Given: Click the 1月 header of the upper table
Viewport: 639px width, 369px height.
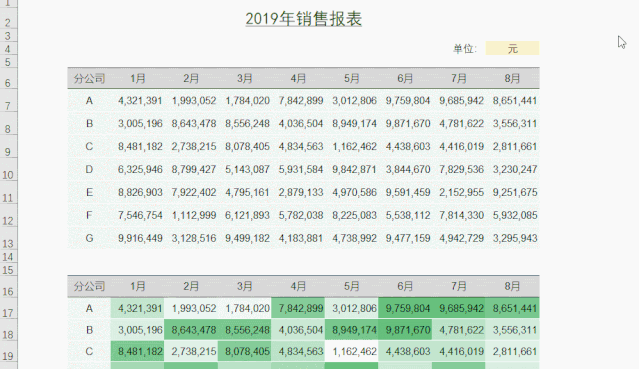Looking at the screenshot, I should (x=137, y=78).
